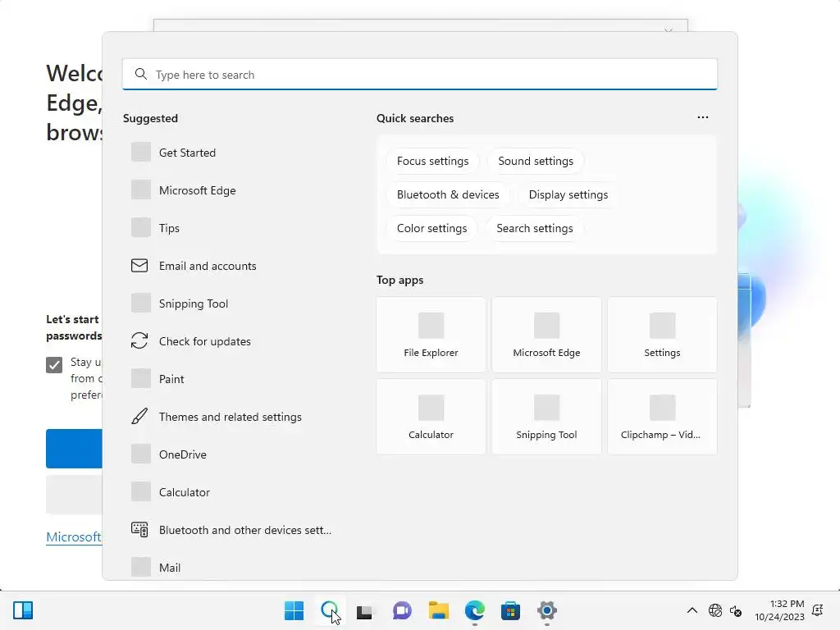Choose Focus settings quick search
The width and height of the screenshot is (840, 630).
[432, 162]
